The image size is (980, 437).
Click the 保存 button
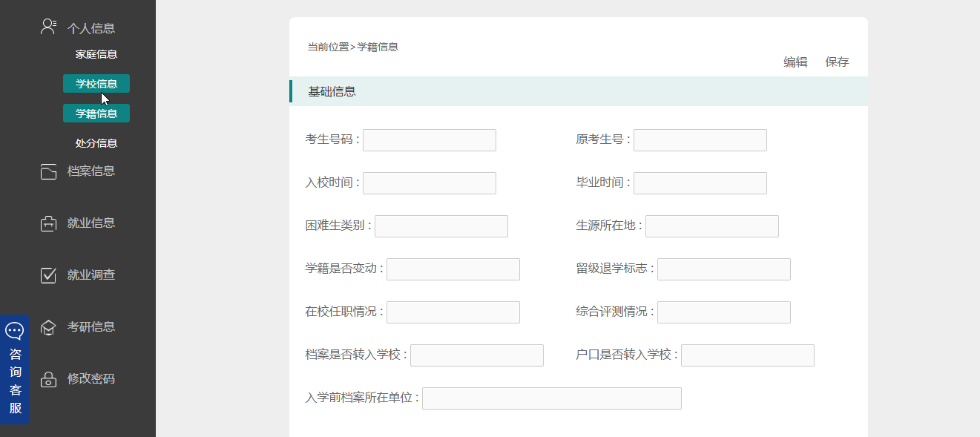pos(837,62)
